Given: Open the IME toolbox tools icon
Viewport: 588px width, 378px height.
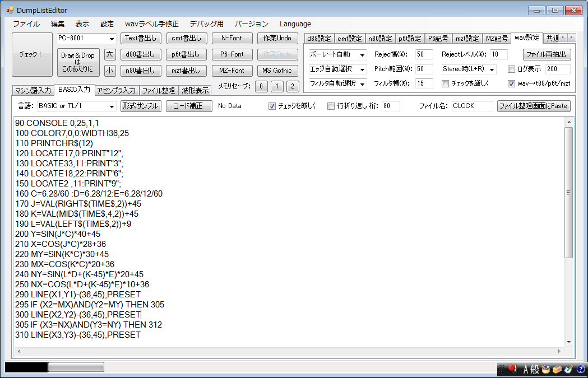Looking at the screenshot, I should 557,370.
